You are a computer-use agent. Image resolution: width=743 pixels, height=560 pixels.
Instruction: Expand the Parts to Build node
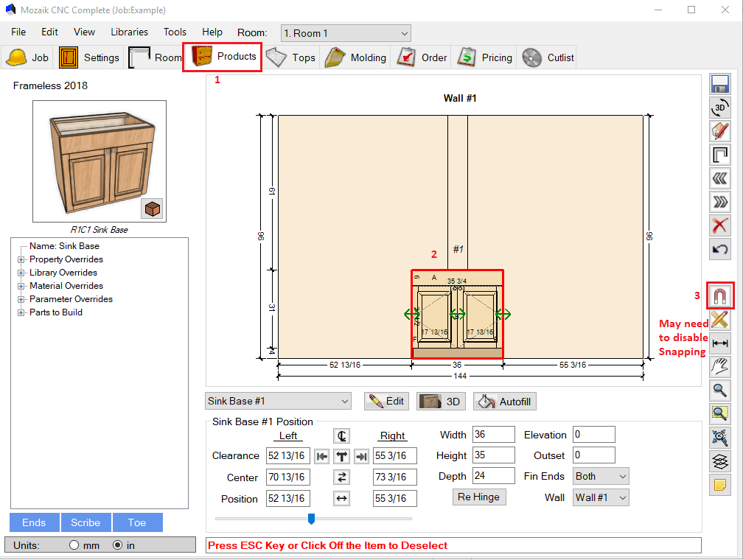(21, 312)
